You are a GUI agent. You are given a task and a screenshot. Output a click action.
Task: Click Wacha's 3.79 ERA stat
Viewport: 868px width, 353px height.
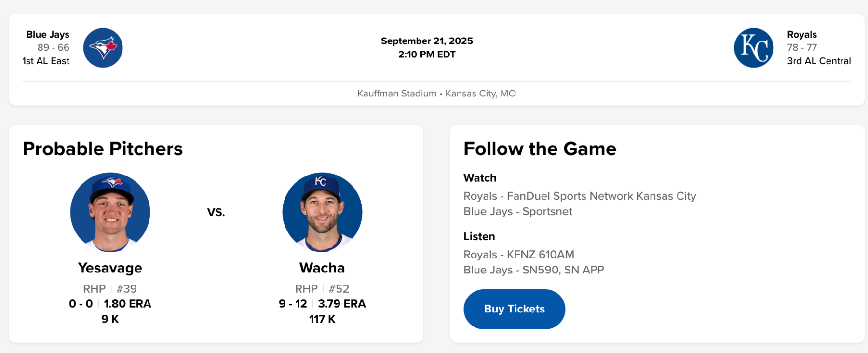[341, 304]
